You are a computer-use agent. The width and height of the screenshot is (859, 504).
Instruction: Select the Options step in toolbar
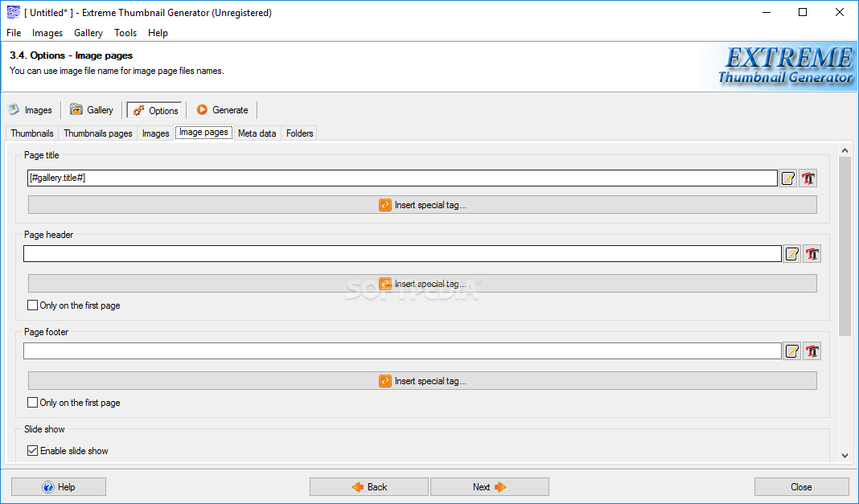(154, 110)
